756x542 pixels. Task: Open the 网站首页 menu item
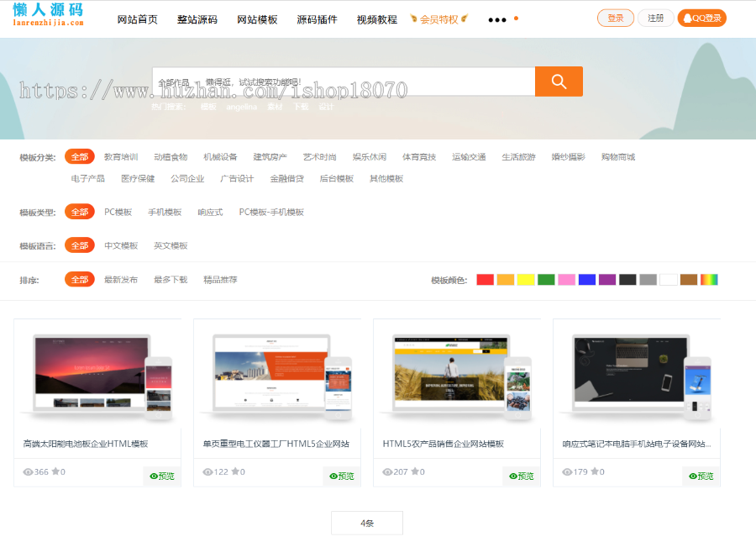tap(137, 18)
